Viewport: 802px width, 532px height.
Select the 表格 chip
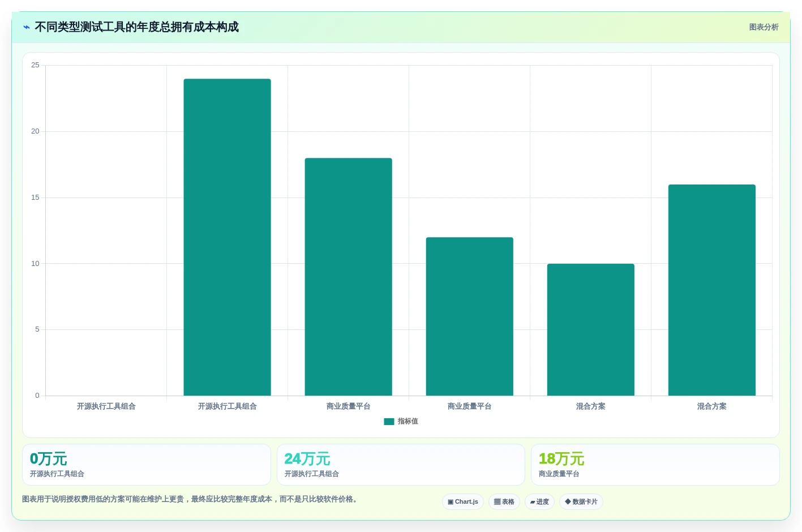(x=504, y=502)
